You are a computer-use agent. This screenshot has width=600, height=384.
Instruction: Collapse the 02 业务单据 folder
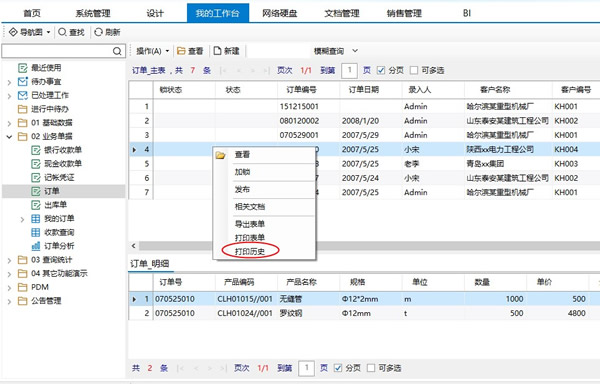(10, 137)
